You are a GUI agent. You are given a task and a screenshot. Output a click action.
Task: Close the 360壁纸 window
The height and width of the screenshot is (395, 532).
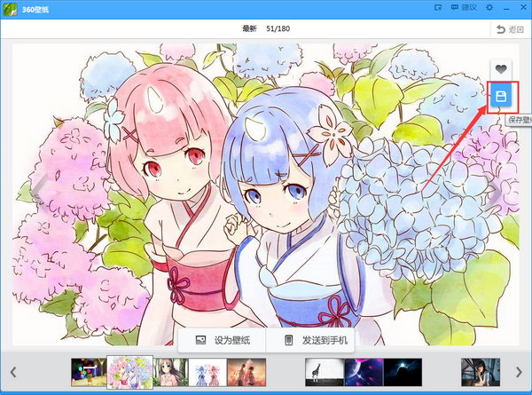523,7
